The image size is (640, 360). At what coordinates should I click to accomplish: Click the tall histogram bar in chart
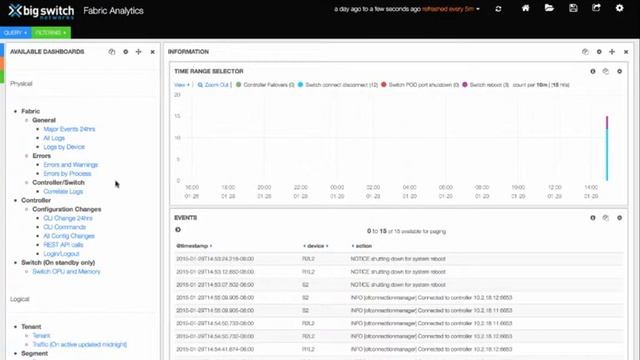(x=607, y=148)
